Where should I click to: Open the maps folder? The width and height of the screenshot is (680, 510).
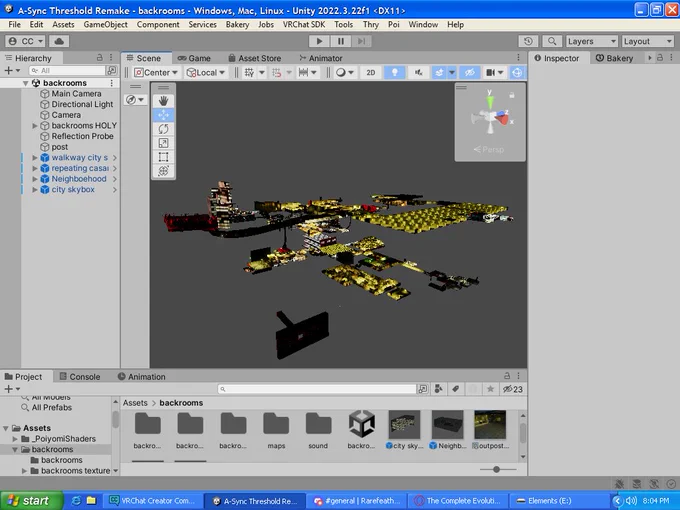(276, 429)
